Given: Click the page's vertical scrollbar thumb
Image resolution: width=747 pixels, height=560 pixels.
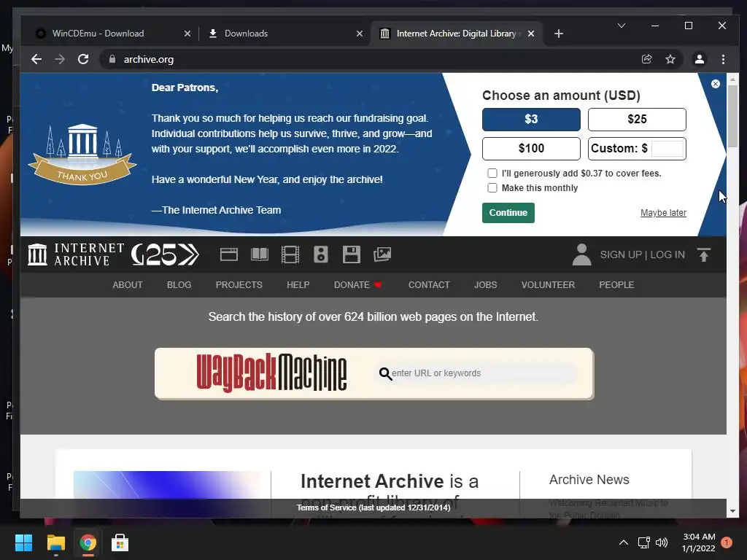Looking at the screenshot, I should (732, 117).
